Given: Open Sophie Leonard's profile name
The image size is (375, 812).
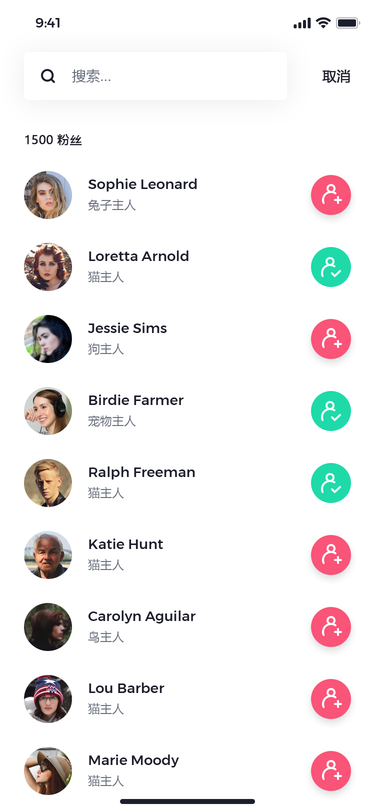Looking at the screenshot, I should [142, 184].
